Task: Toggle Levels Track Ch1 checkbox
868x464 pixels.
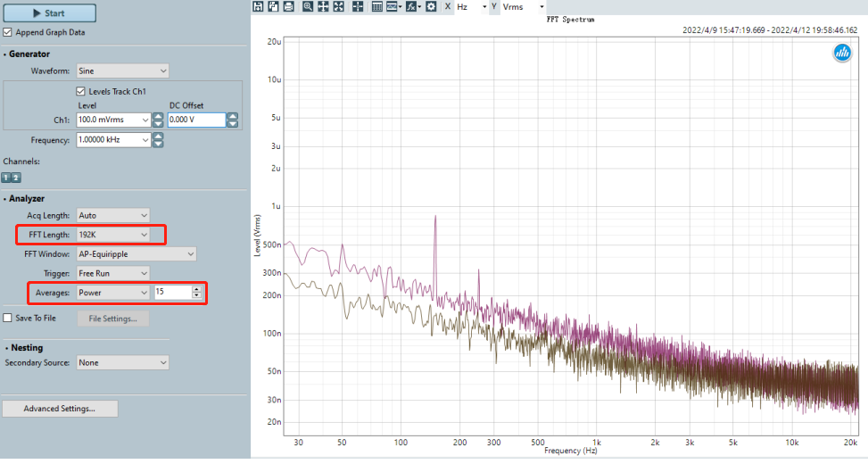Action: tap(81, 91)
